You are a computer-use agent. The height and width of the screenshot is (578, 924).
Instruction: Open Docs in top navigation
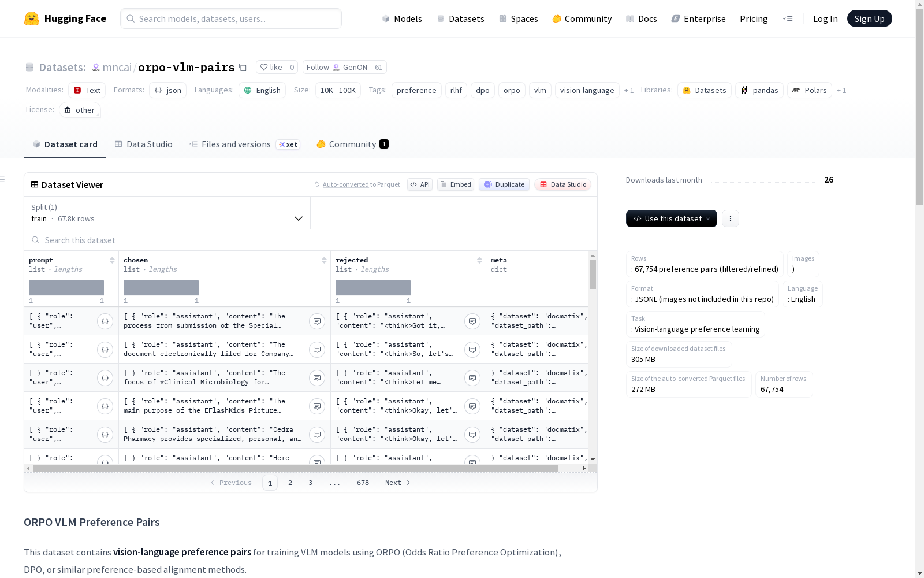point(642,19)
